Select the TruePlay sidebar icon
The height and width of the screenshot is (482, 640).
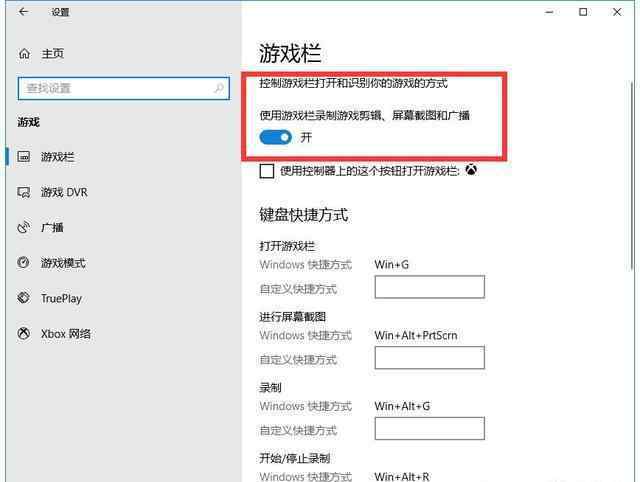24,298
